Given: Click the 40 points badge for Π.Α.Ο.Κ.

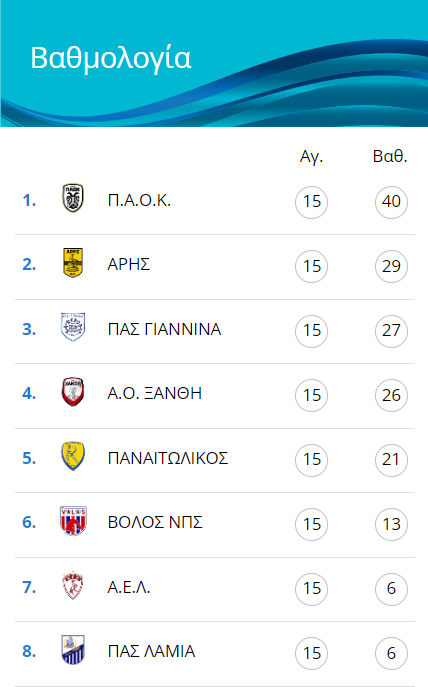Looking at the screenshot, I should coord(391,202).
